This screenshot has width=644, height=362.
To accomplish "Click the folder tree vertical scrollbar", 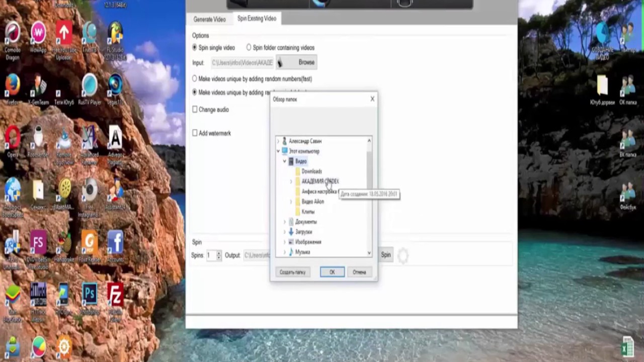I will tap(369, 196).
